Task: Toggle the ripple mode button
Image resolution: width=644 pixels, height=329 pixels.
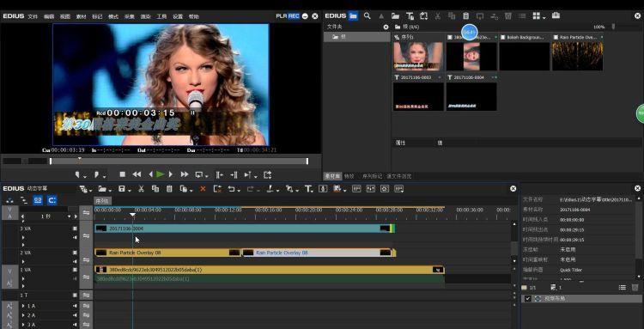Action: pos(24,200)
